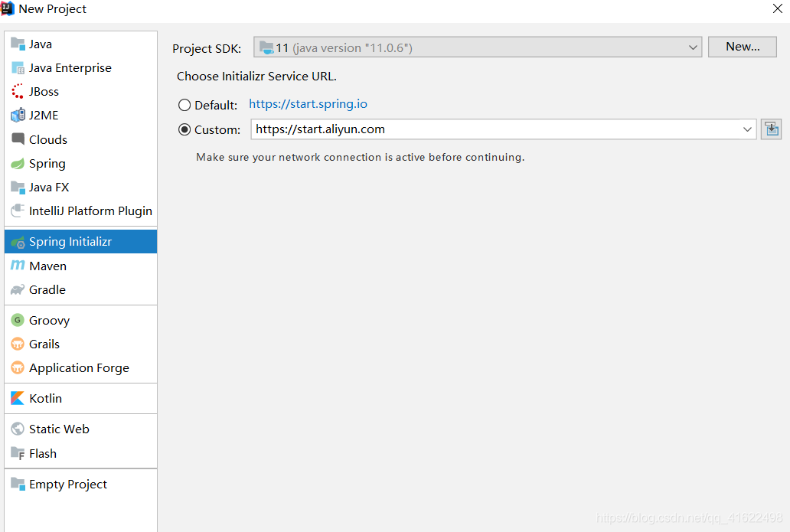Click the Static Web globe icon
The width and height of the screenshot is (790, 532).
coord(18,429)
